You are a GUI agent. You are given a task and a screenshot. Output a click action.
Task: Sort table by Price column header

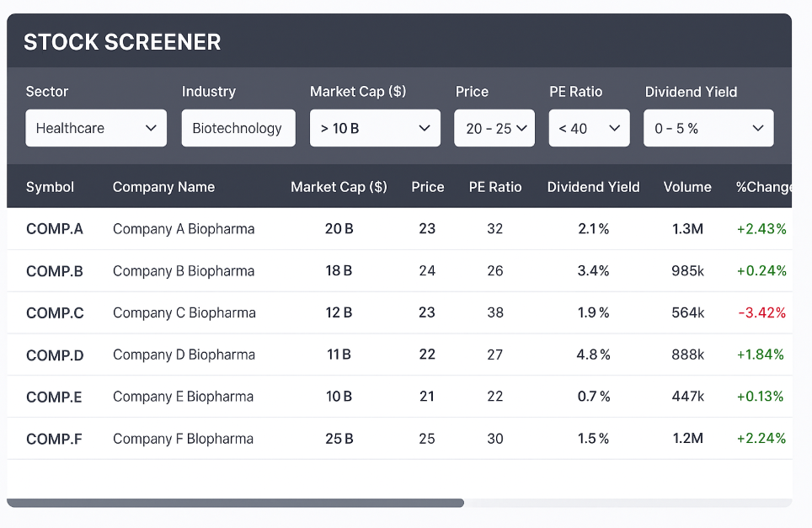(427, 187)
